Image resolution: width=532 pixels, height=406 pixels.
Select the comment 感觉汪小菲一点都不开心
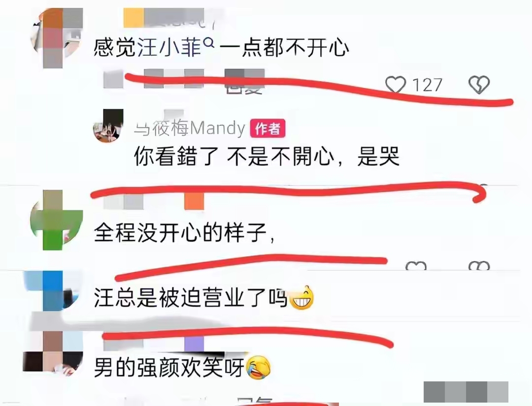(221, 47)
